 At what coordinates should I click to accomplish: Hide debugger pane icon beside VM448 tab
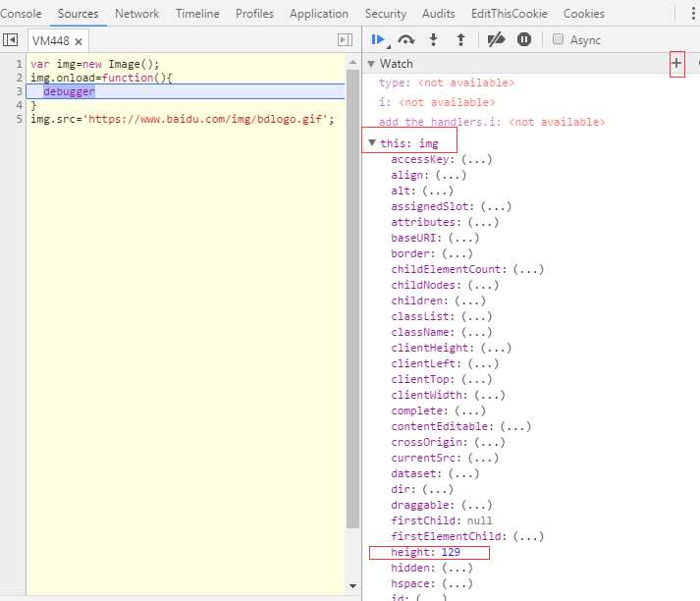point(345,40)
